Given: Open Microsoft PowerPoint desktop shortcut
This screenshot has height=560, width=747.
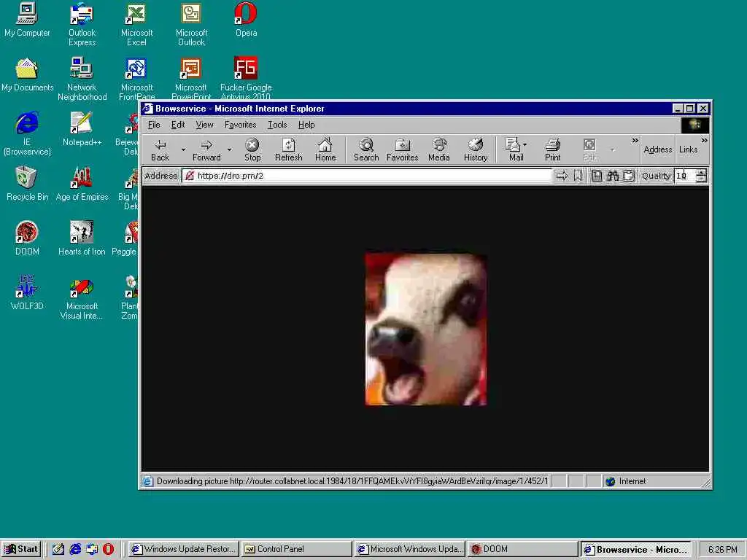Looking at the screenshot, I should pos(191,78).
